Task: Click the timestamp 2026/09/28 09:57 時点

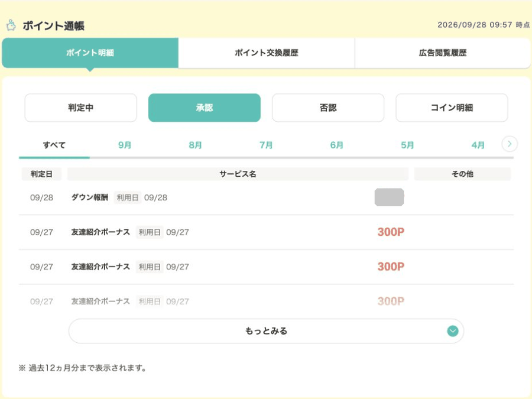Action: (x=484, y=25)
